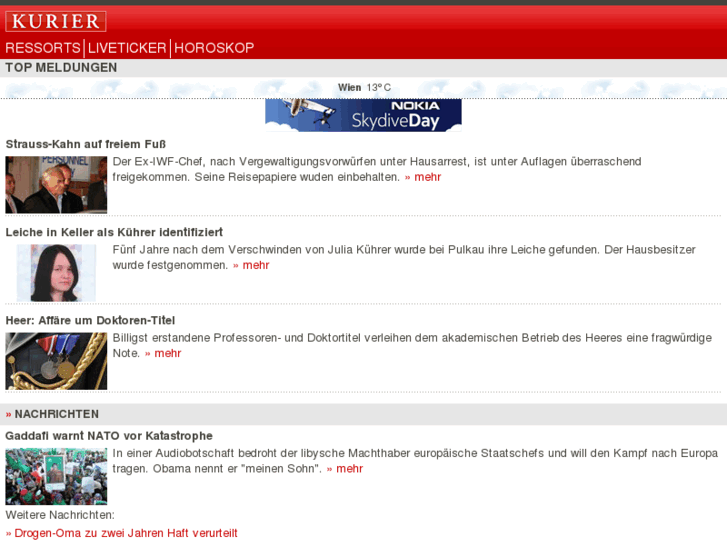This screenshot has width=727, height=545.
Task: Open the HOROSKOP section
Action: pos(214,48)
